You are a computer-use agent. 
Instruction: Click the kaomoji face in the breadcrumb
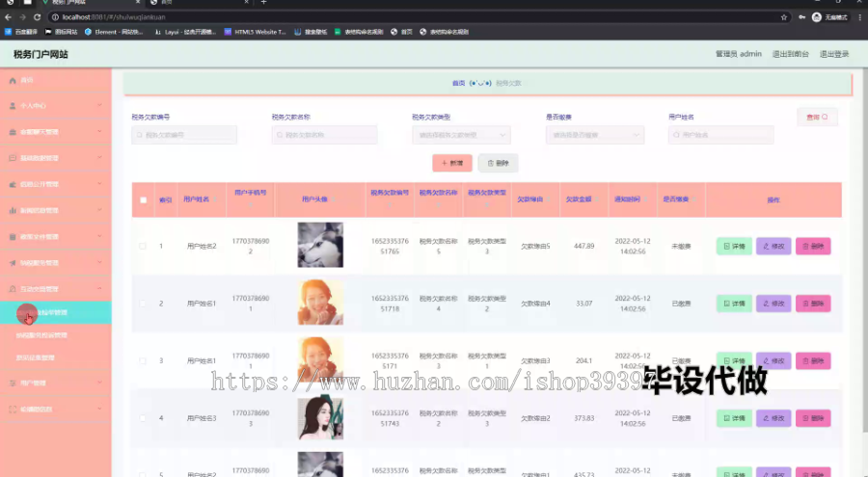pyautogui.click(x=480, y=83)
